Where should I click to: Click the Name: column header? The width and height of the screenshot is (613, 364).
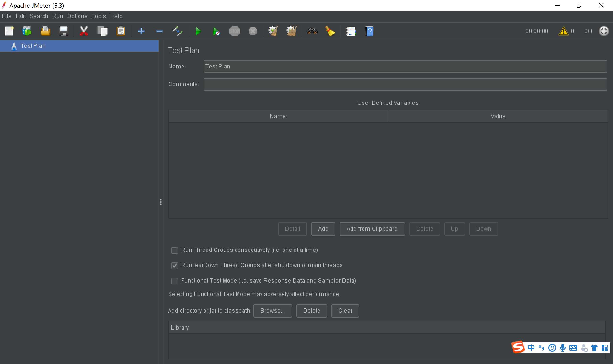click(x=278, y=116)
